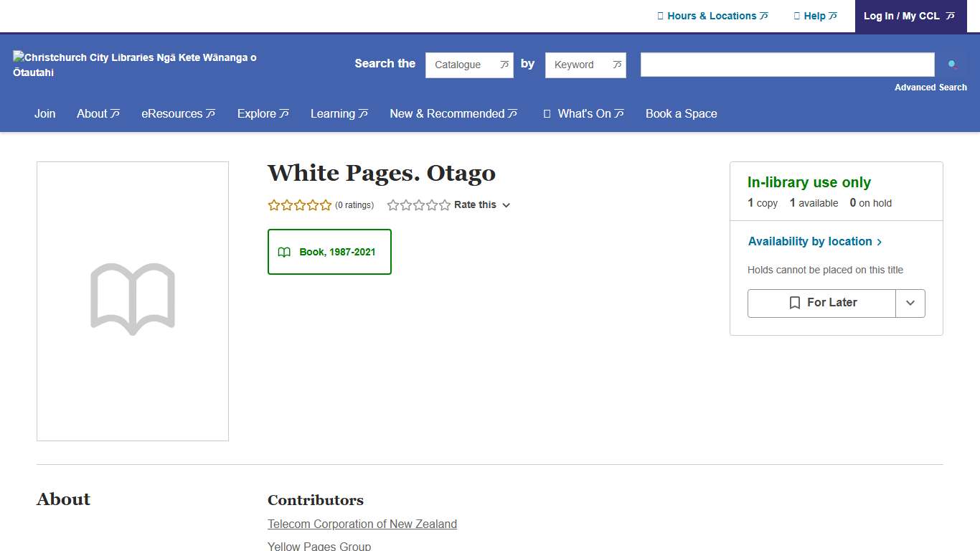Click the Hours & Locations clock icon
Image resolution: width=980 pixels, height=551 pixels.
[x=661, y=15]
